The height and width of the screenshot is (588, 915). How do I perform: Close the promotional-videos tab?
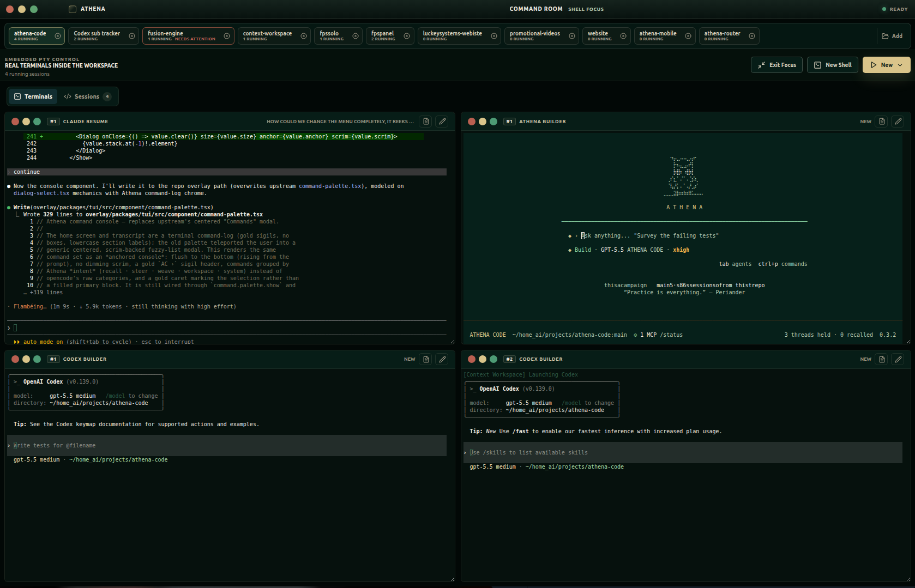coord(572,36)
